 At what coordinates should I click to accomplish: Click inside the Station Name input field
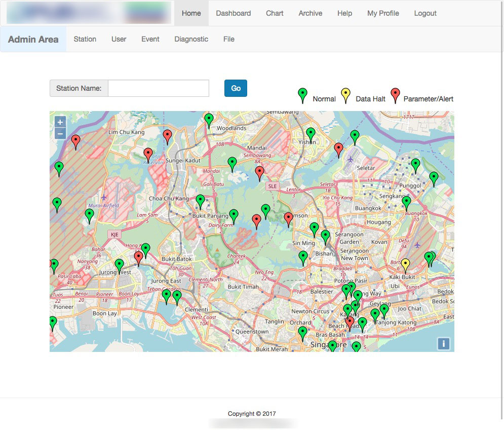[x=158, y=88]
